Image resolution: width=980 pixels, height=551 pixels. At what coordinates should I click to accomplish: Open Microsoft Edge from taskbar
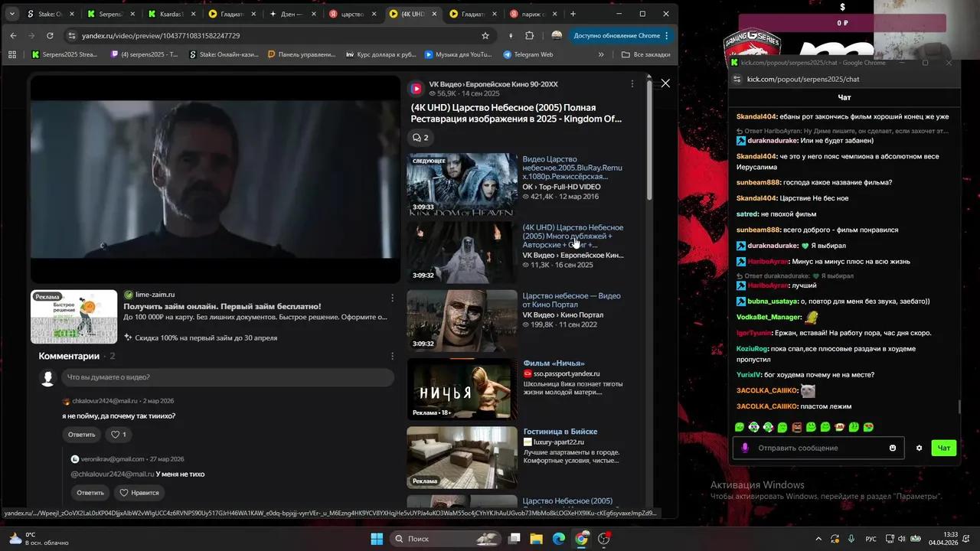[559, 539]
